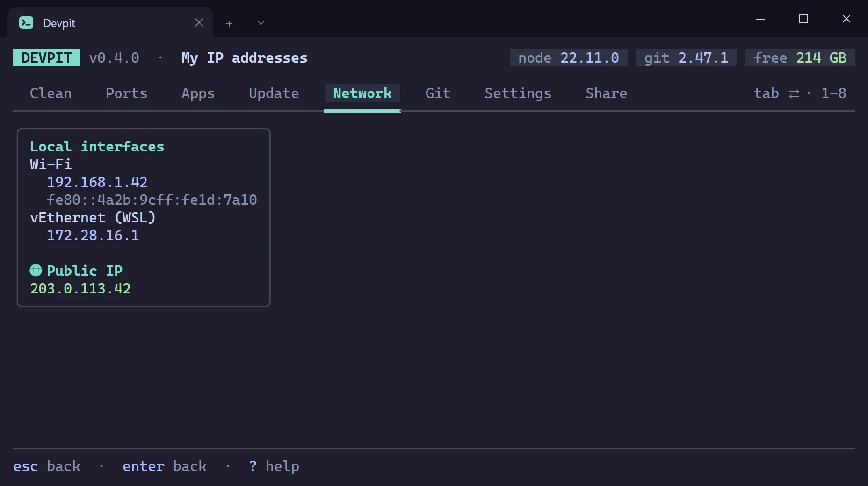Open help via the ? help hint

(x=274, y=466)
